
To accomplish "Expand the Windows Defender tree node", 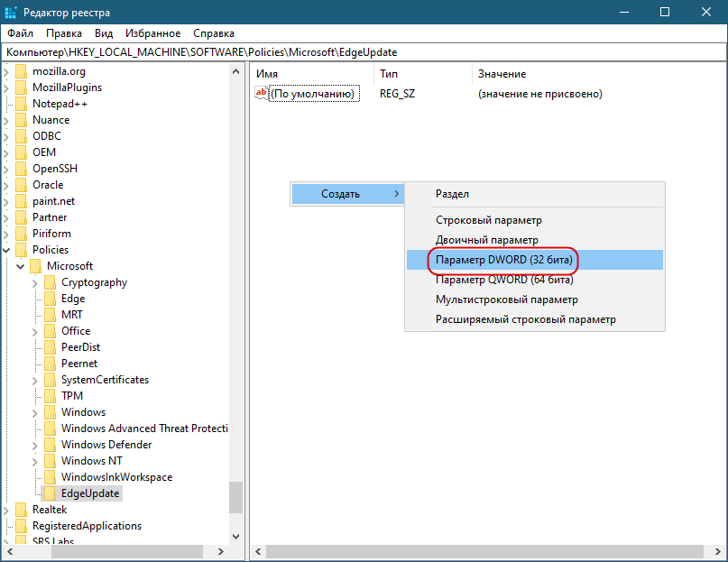I will coord(35,446).
